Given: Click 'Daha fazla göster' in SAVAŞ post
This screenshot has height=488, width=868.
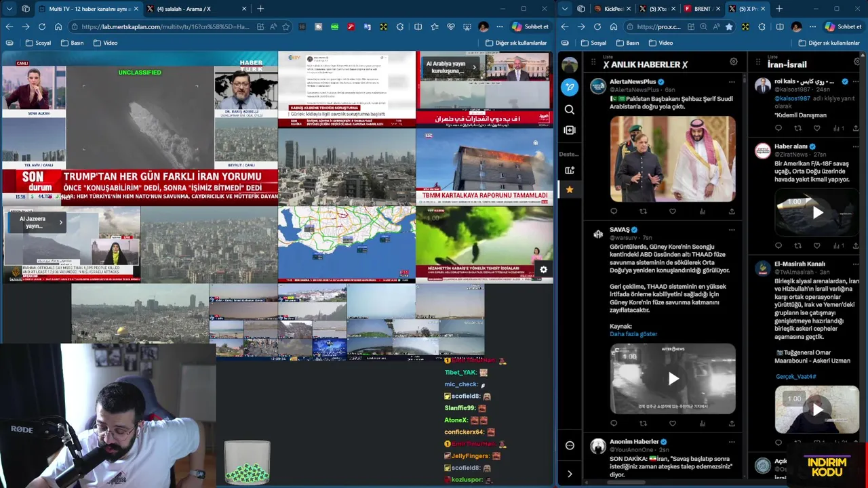Looking at the screenshot, I should tap(633, 334).
